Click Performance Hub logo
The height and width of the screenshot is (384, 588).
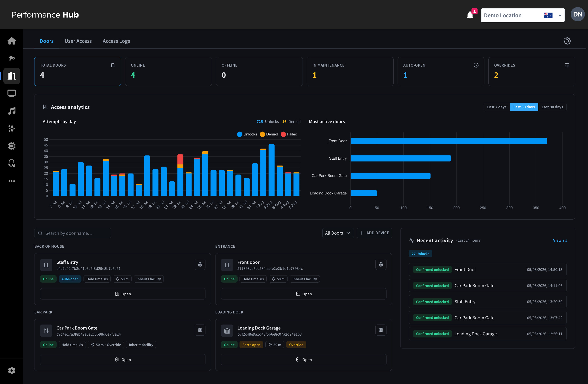pyautogui.click(x=45, y=15)
